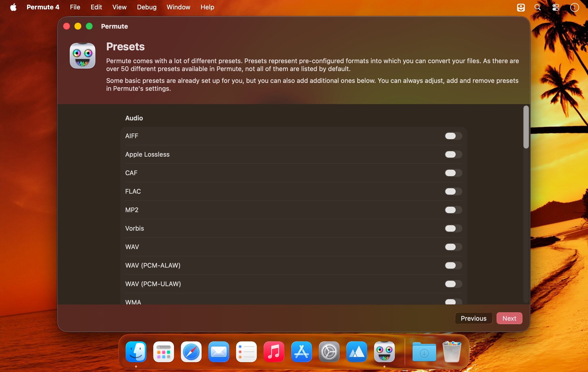The height and width of the screenshot is (372, 588).
Task: Click the MP2 preset label
Action: coord(132,210)
